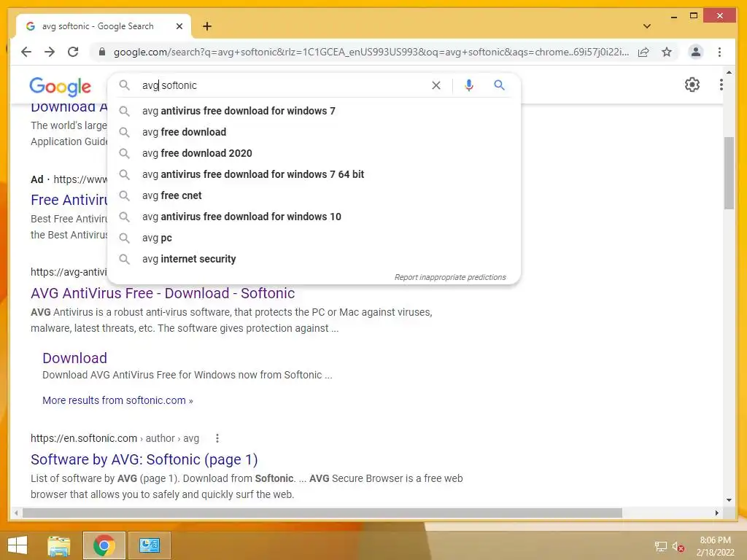The image size is (747, 560).
Task: Click the muted volume tray icon
Action: [x=678, y=547]
